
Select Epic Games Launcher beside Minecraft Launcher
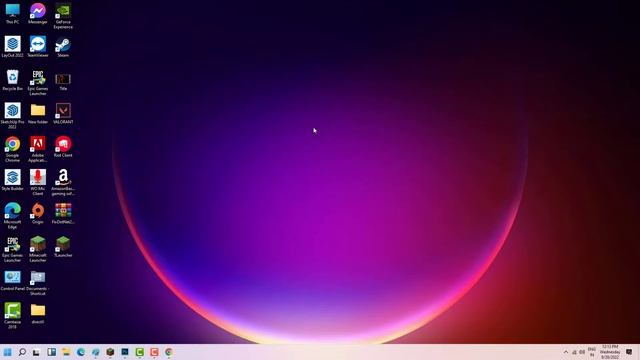click(12, 249)
